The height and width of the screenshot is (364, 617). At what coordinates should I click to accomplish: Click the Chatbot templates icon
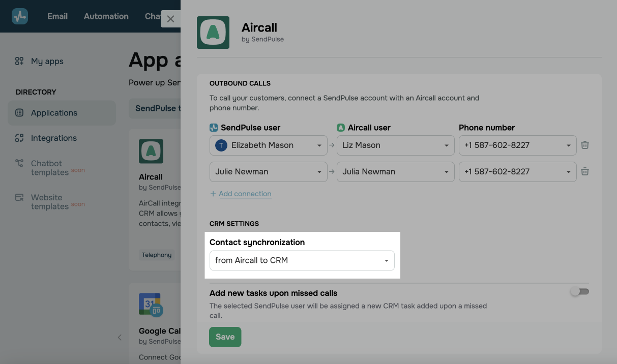pos(19,163)
